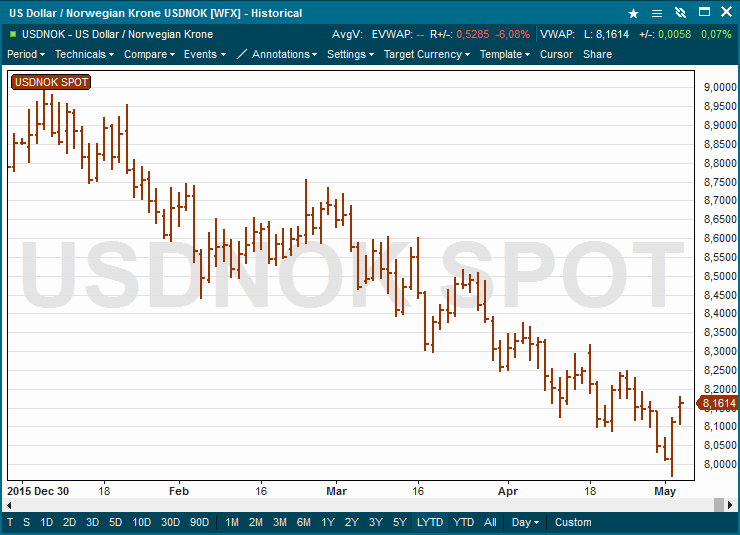Open the Template dropdown
Viewport: 740px width, 535px height.
pyautogui.click(x=505, y=54)
